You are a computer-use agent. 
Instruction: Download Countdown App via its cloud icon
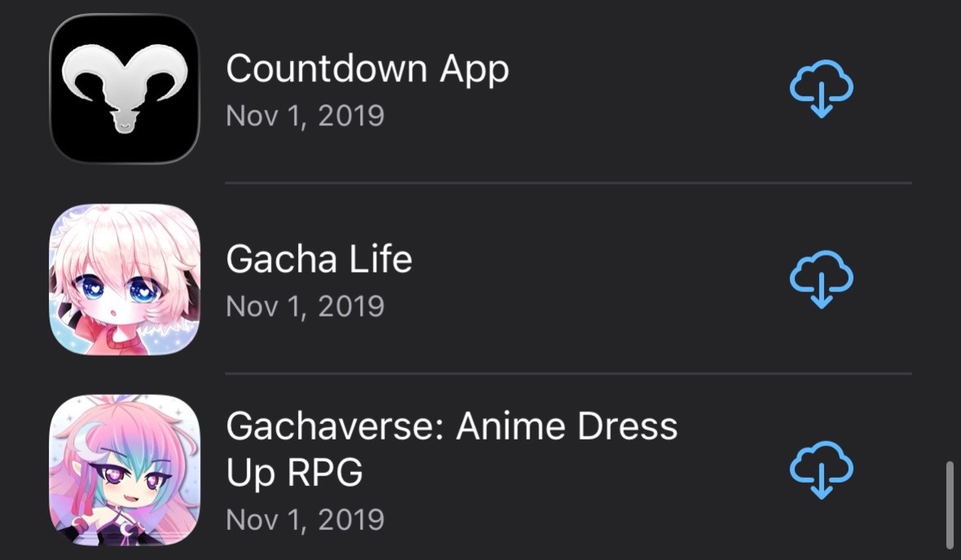[x=821, y=89]
